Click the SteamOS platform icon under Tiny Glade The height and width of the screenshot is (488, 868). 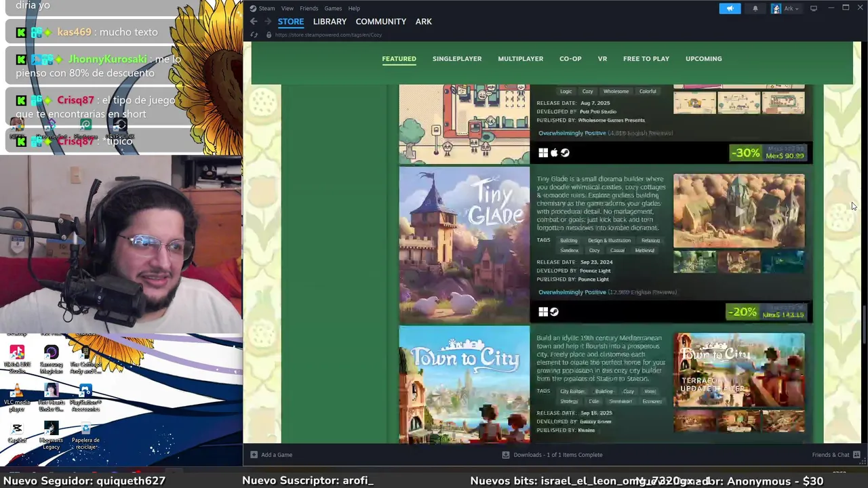click(554, 312)
